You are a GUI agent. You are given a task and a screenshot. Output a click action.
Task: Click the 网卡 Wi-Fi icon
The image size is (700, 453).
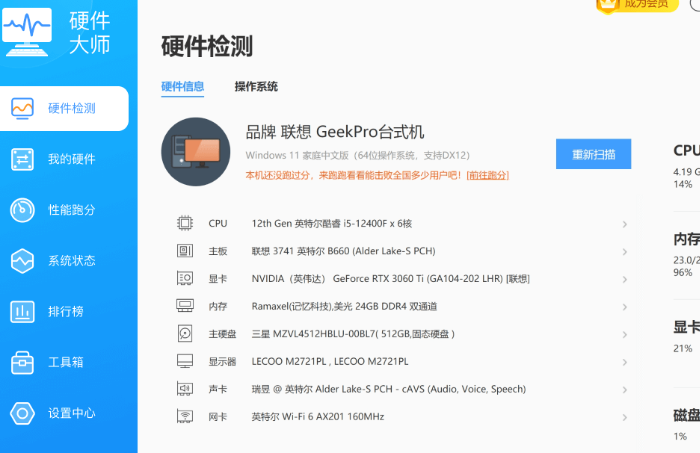click(185, 416)
